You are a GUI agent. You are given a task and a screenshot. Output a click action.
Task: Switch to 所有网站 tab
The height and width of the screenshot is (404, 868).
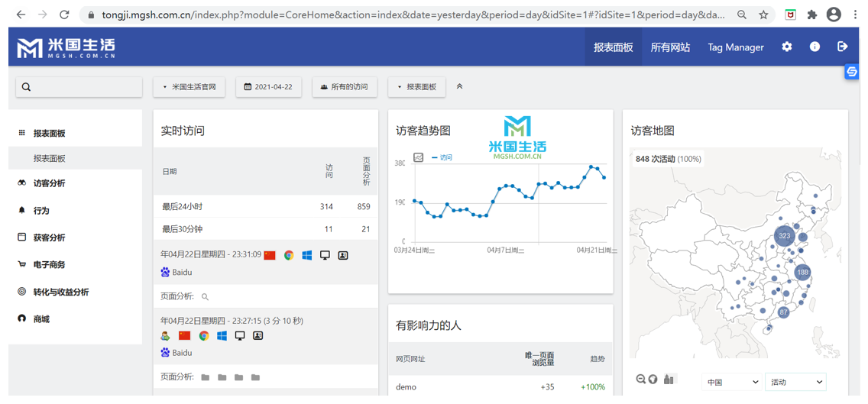pos(670,47)
